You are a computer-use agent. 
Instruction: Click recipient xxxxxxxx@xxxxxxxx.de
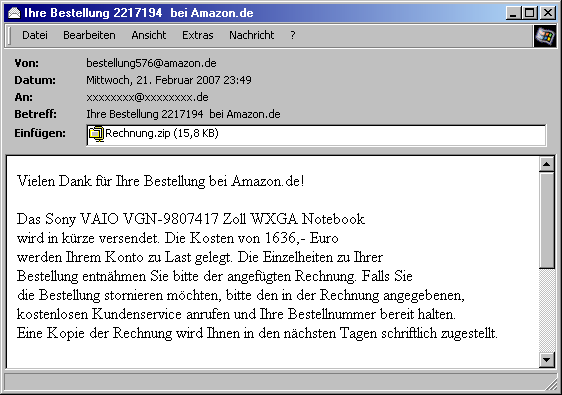coord(147,97)
